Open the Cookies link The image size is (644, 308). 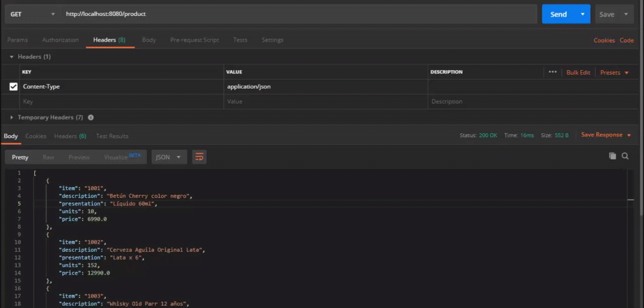(604, 40)
